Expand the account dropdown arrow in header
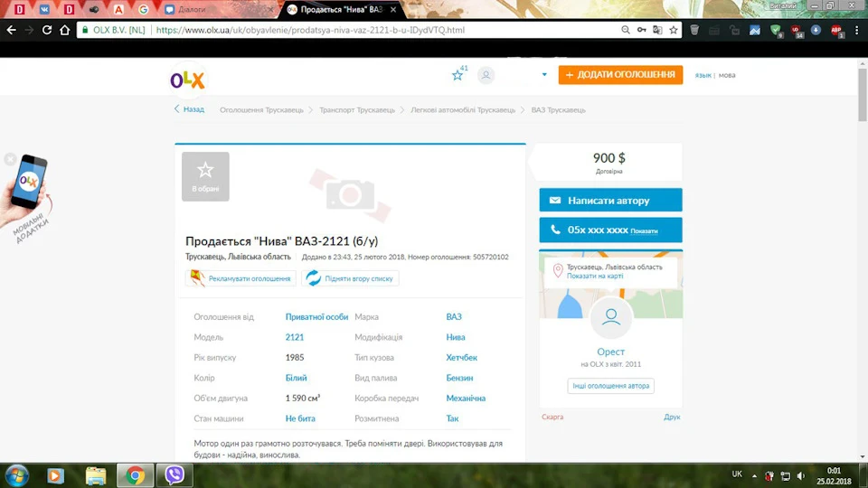The width and height of the screenshot is (868, 488). tap(544, 75)
